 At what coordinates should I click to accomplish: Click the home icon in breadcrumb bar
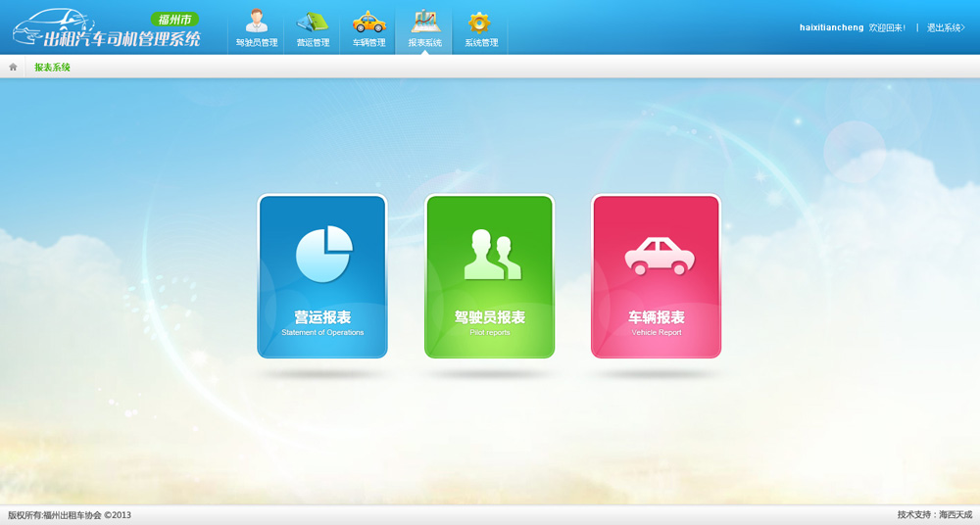pos(14,68)
